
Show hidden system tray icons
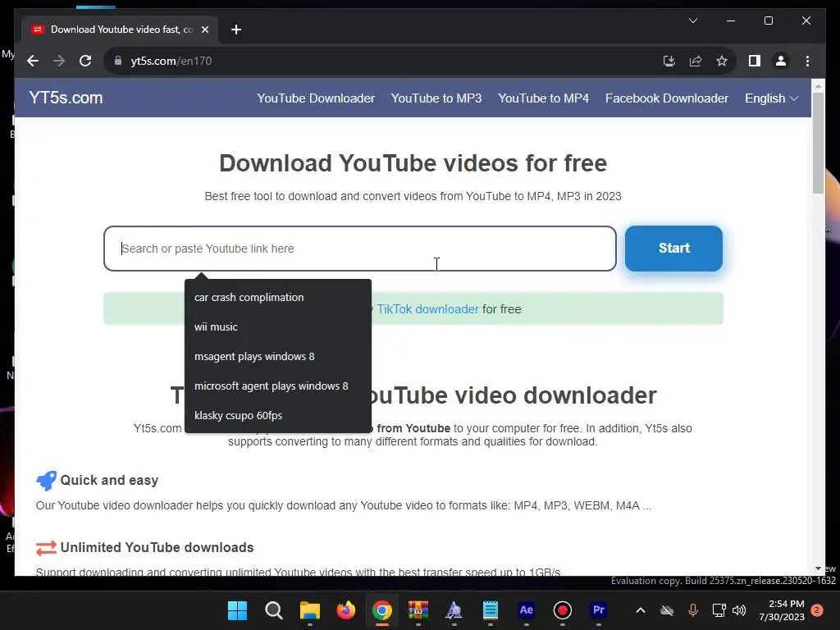[640, 610]
